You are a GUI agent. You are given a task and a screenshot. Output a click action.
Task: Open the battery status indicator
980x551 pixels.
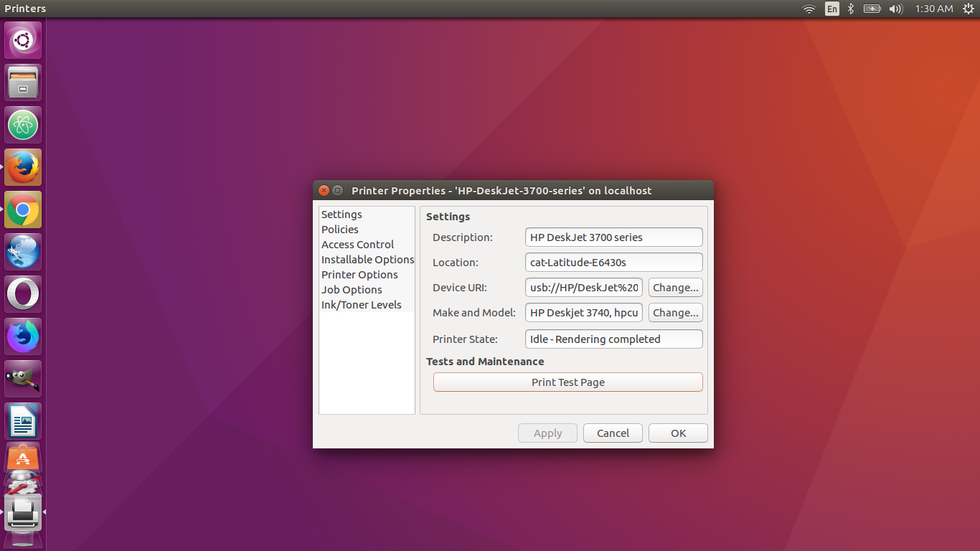click(872, 9)
